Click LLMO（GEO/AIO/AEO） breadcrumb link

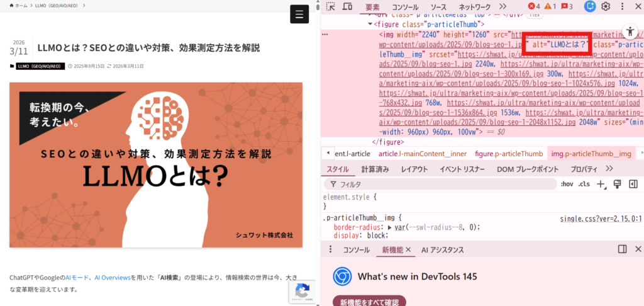pos(57,5)
